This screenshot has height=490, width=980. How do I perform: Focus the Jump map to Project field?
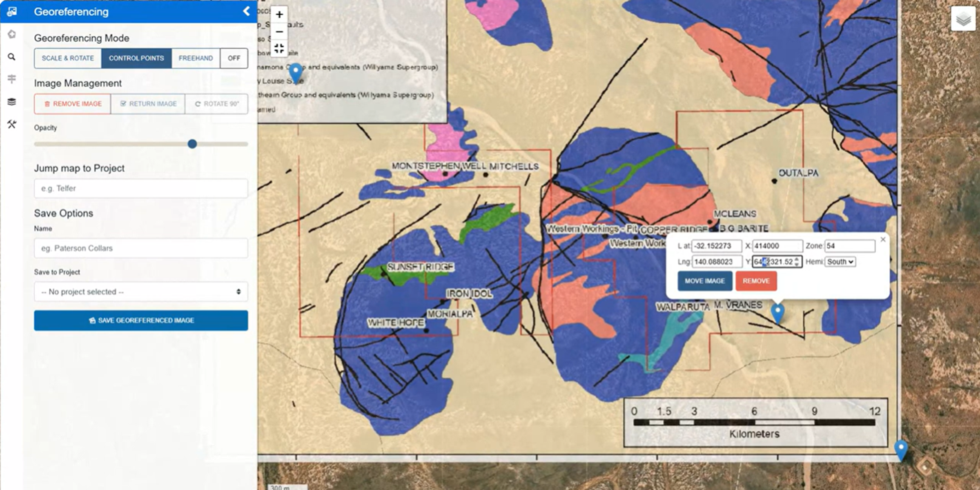pos(141,188)
